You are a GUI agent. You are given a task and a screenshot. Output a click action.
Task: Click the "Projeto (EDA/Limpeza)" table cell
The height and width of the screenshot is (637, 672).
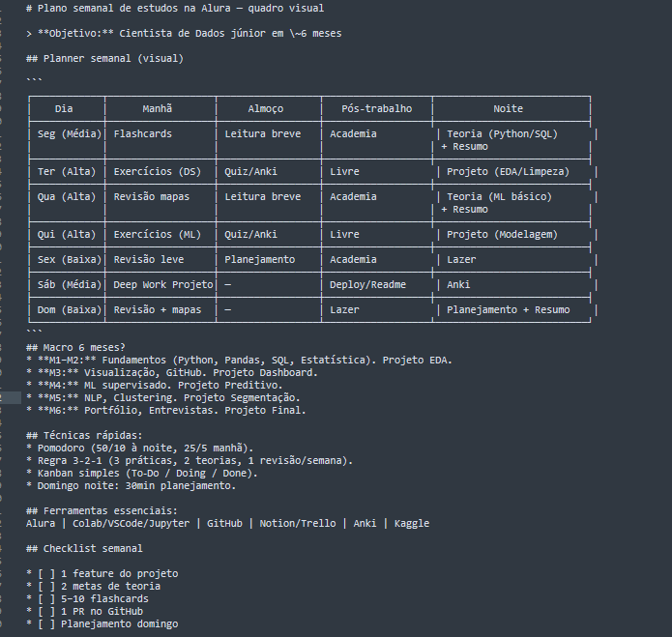[x=508, y=171]
